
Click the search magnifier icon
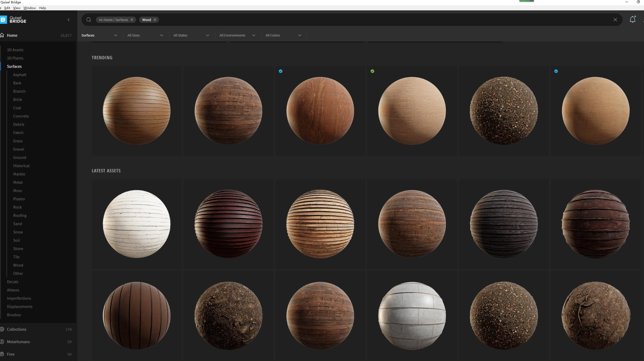[89, 20]
